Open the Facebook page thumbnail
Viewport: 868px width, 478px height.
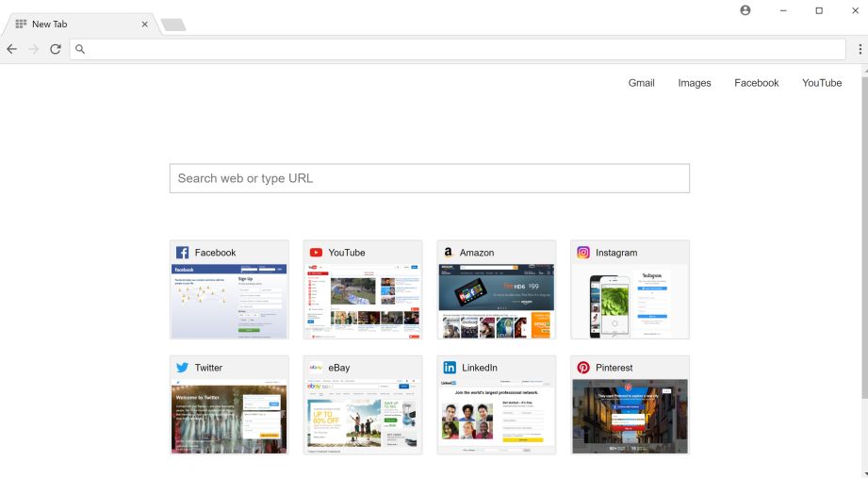click(x=229, y=302)
